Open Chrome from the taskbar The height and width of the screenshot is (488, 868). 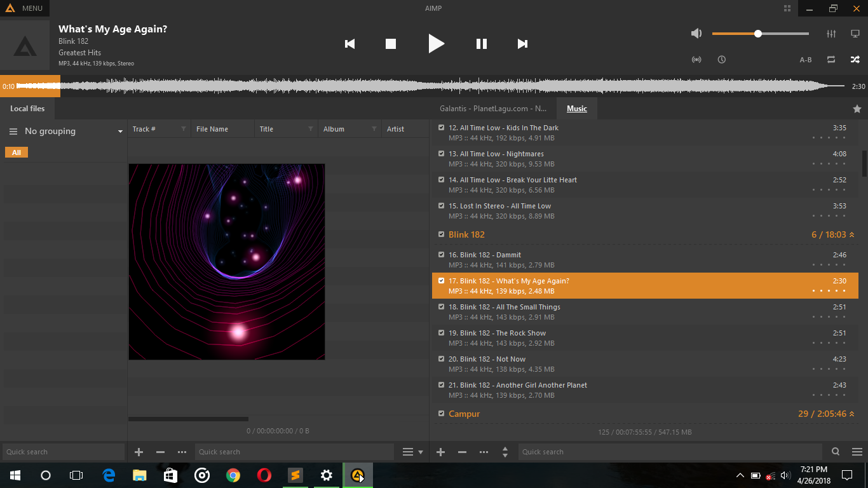233,475
